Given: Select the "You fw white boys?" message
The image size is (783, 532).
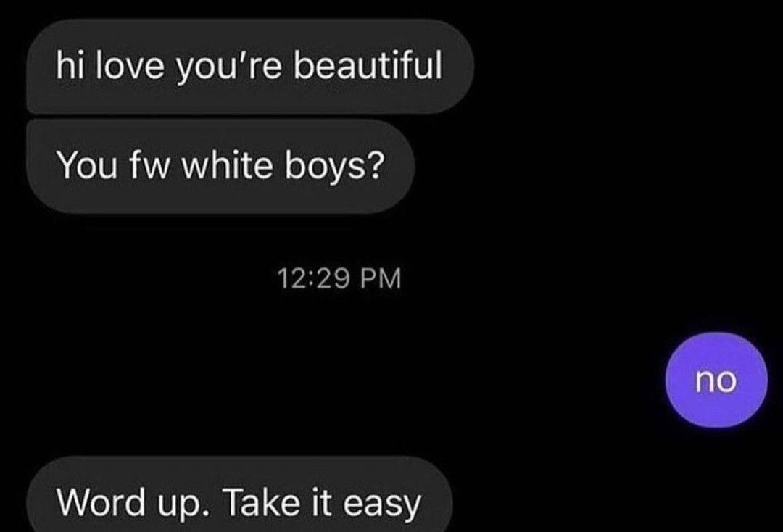Looking at the screenshot, I should (220, 166).
